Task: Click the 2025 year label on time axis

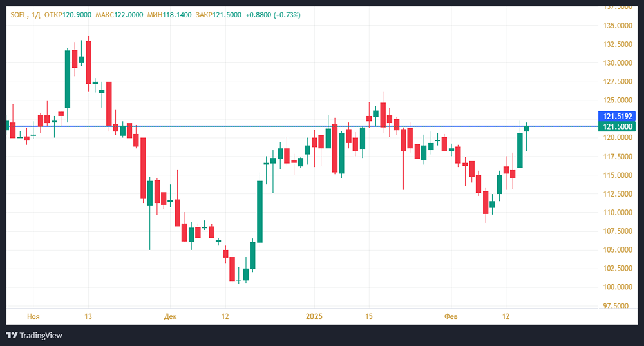Action: click(x=314, y=316)
